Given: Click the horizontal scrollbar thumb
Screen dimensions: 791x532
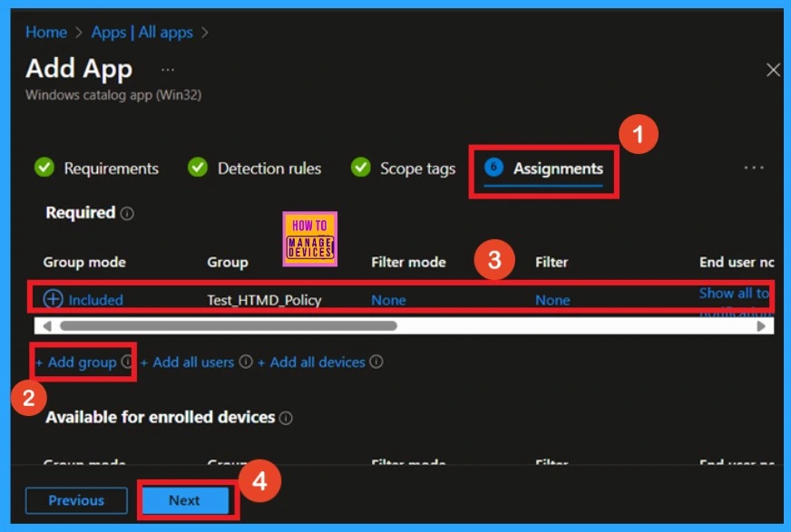Looking at the screenshot, I should [229, 326].
